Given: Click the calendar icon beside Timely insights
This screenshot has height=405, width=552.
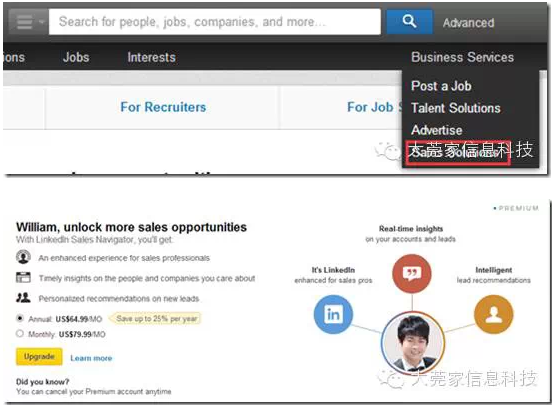Looking at the screenshot, I should pos(23,278).
